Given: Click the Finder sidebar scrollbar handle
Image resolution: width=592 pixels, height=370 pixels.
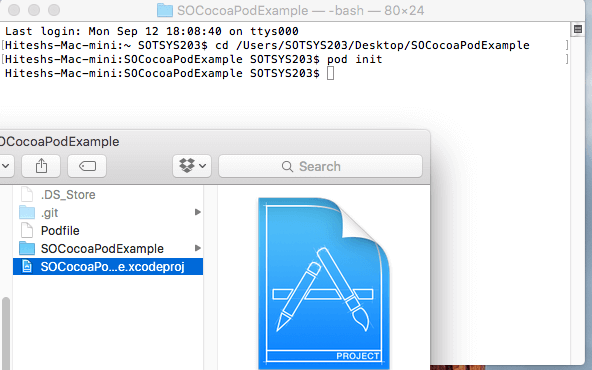Looking at the screenshot, I should click(x=6, y=333).
